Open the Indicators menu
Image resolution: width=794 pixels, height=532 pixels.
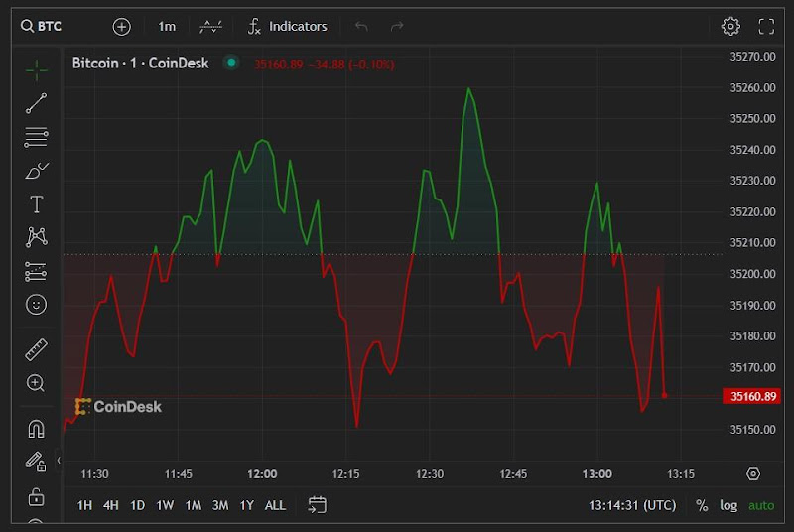[287, 27]
